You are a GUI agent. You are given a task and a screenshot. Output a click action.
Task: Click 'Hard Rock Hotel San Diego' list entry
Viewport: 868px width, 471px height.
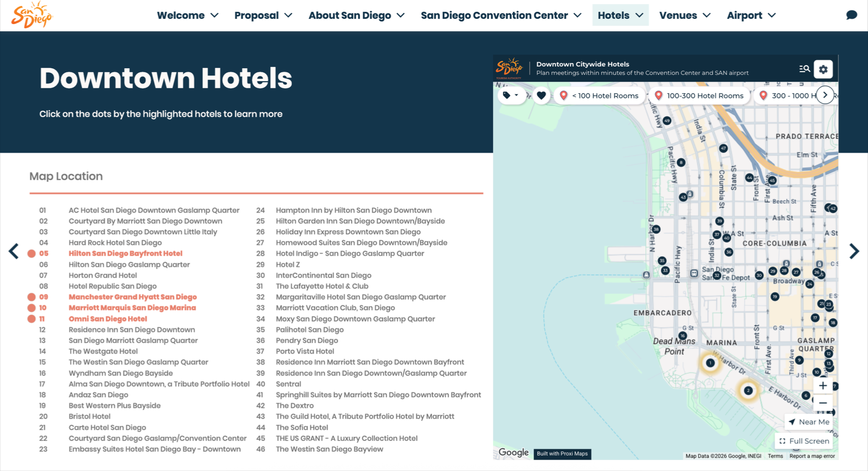pyautogui.click(x=115, y=243)
